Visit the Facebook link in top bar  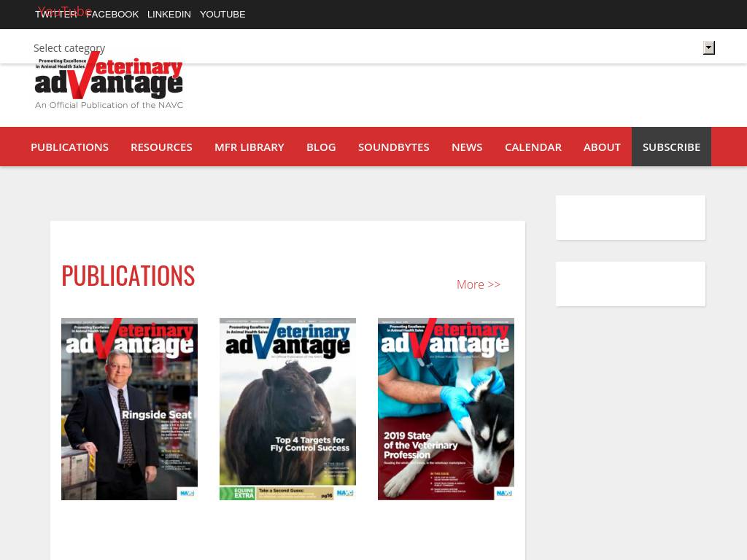[x=112, y=15]
